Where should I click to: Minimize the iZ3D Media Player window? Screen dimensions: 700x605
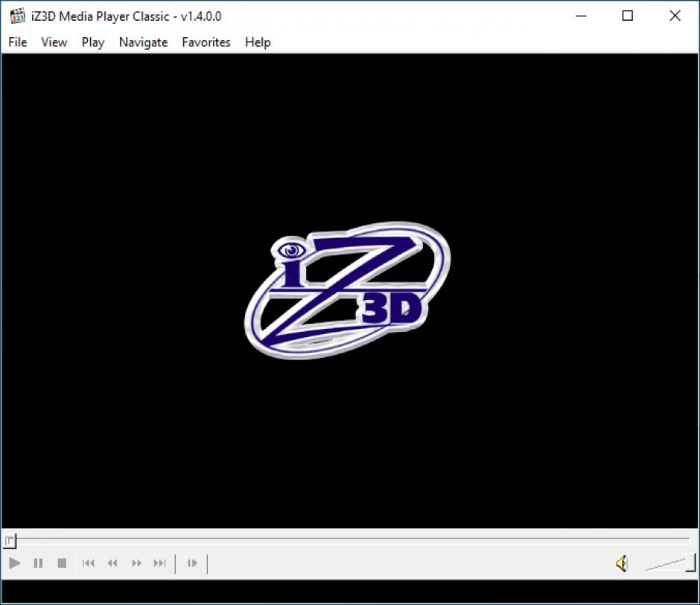tap(581, 16)
